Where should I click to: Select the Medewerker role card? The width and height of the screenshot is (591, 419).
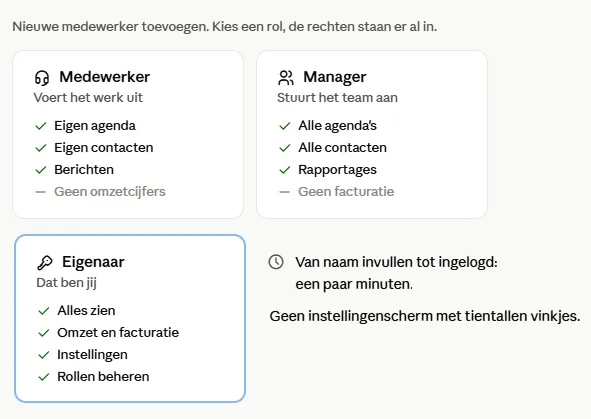[128, 135]
